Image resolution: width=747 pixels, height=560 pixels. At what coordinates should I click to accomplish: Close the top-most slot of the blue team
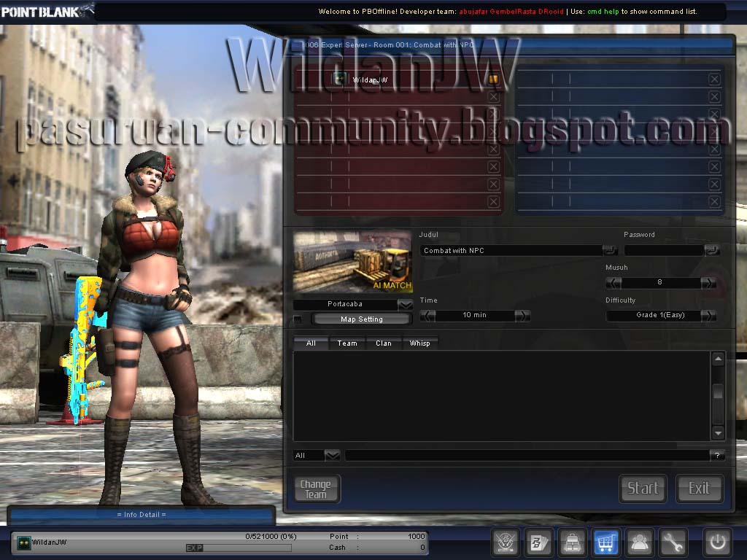click(714, 79)
